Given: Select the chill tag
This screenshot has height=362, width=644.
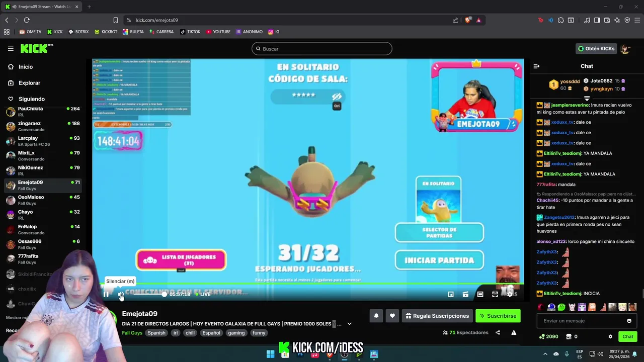Looking at the screenshot, I should click(190, 333).
